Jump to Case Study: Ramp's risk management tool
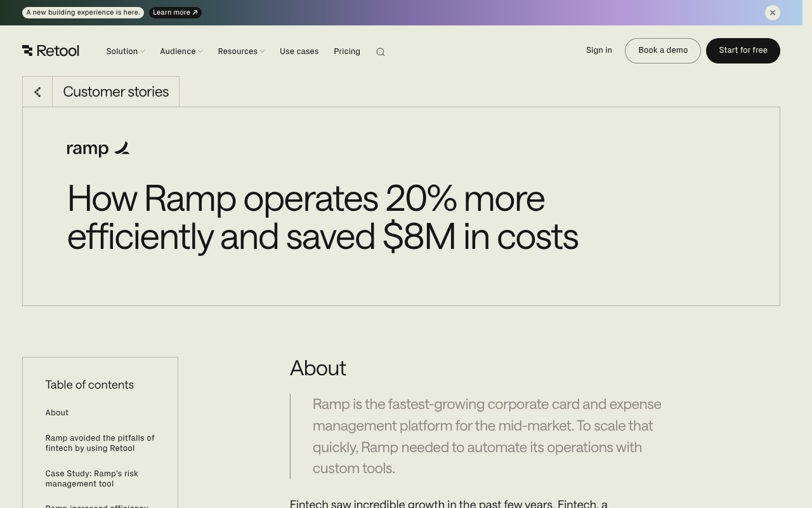This screenshot has height=508, width=812. coord(92,479)
